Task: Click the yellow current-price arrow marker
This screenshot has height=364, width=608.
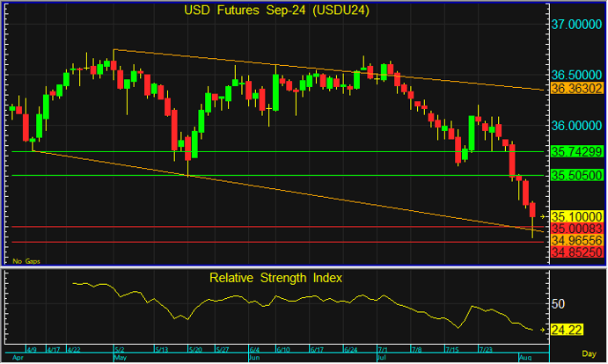Action: (543, 215)
